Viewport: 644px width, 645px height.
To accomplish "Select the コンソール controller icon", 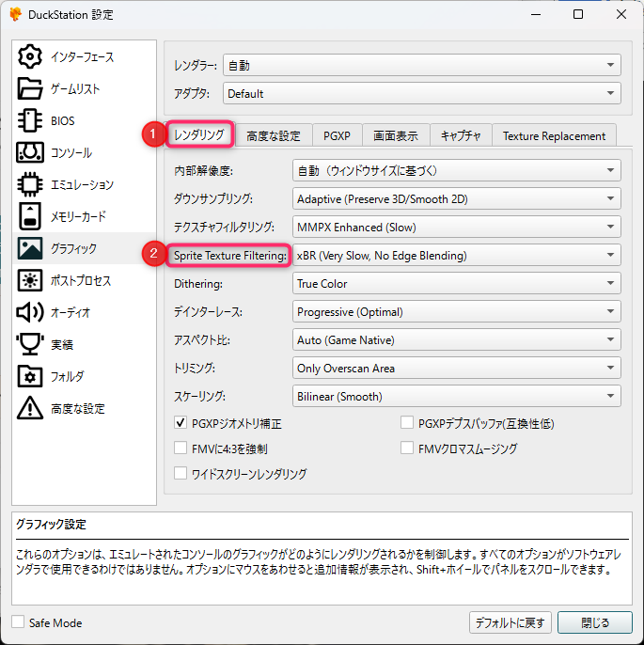I will (x=31, y=152).
